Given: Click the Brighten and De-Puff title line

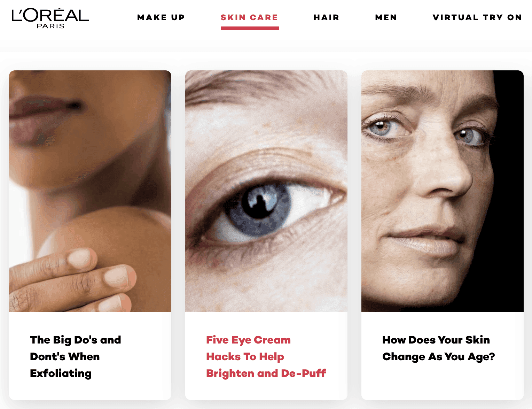Looking at the screenshot, I should coord(266,373).
